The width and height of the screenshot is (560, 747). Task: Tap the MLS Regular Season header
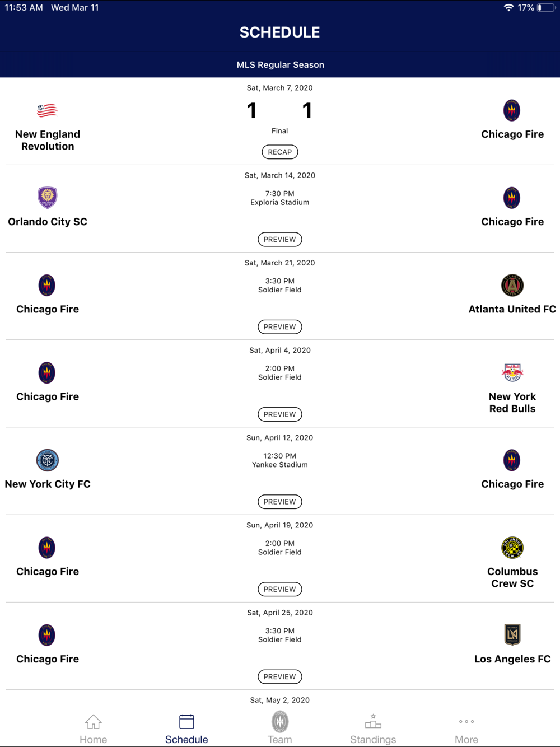pyautogui.click(x=280, y=65)
